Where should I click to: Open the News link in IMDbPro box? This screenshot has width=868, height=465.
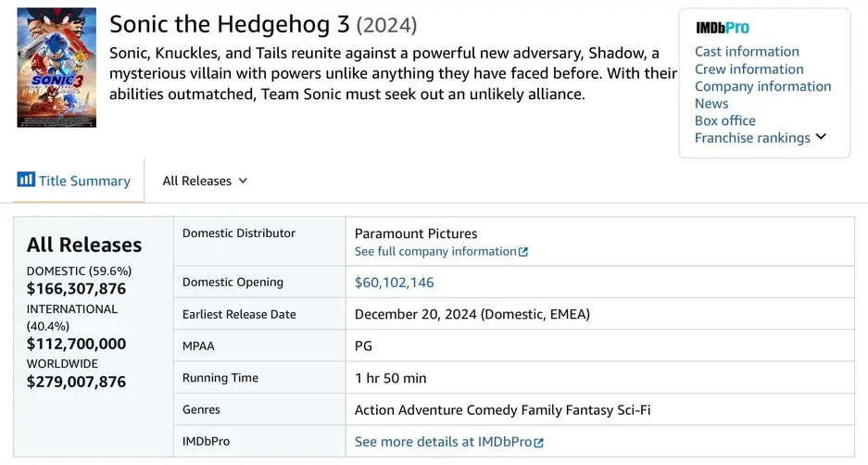(711, 104)
